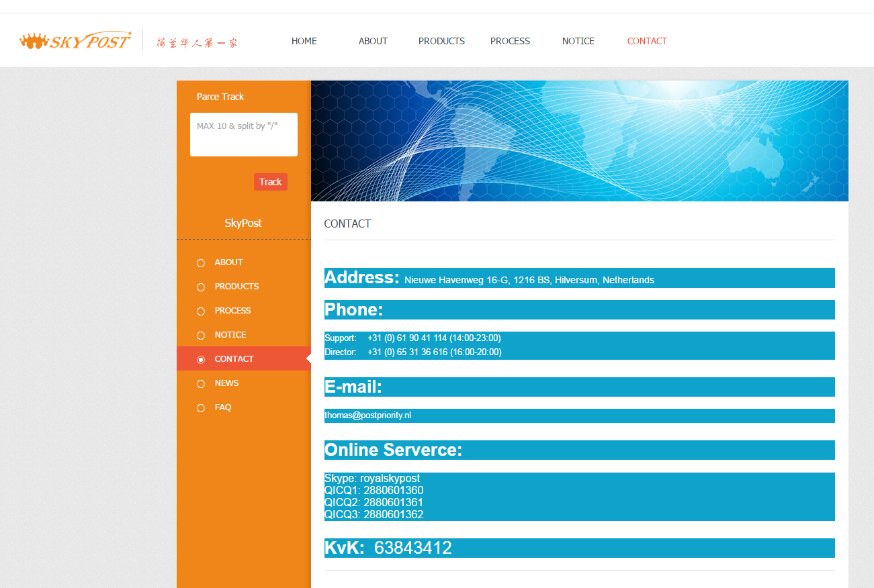Open the NOTICE sidebar link
The image size is (874, 588).
click(230, 335)
